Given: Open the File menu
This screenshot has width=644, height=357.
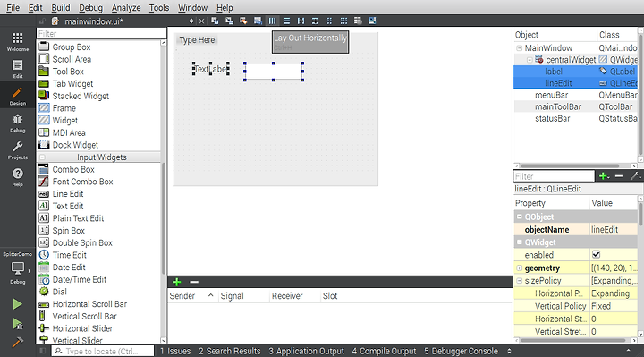Looking at the screenshot, I should [x=13, y=7].
